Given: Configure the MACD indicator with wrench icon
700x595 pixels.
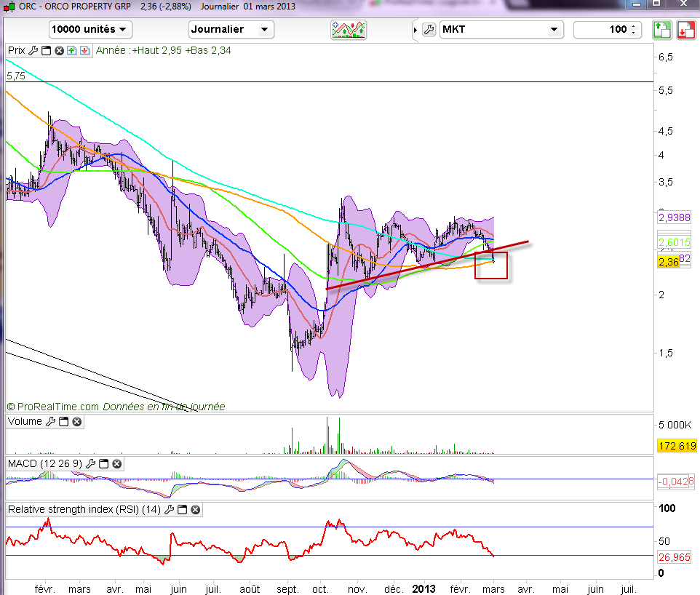Looking at the screenshot, I should pyautogui.click(x=91, y=463).
